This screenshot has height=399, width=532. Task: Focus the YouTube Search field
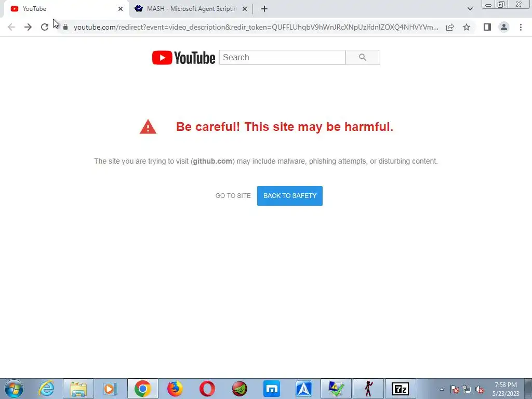(282, 57)
